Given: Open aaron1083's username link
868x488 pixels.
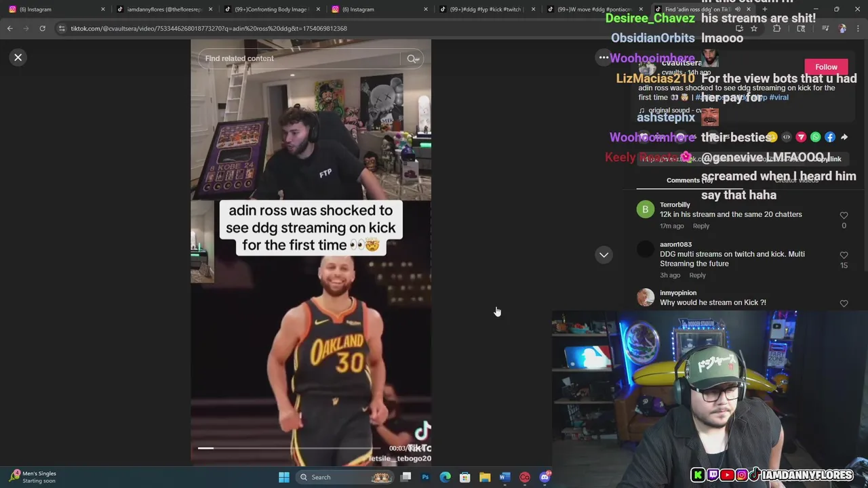Looking at the screenshot, I should 675,245.
